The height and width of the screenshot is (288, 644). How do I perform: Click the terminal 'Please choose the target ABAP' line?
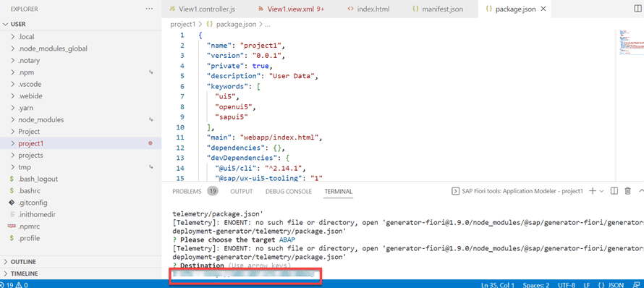(x=234, y=240)
